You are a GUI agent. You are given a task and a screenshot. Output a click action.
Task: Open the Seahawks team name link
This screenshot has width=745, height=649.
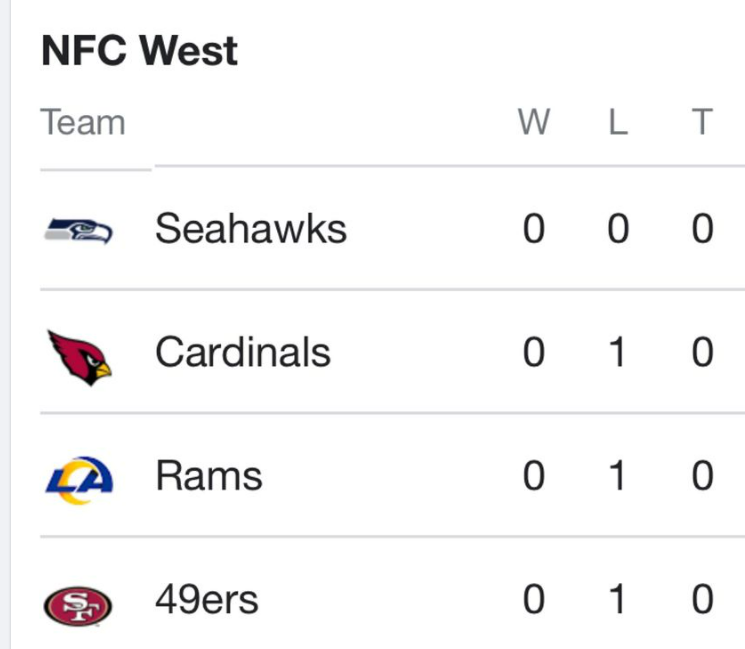pos(251,230)
